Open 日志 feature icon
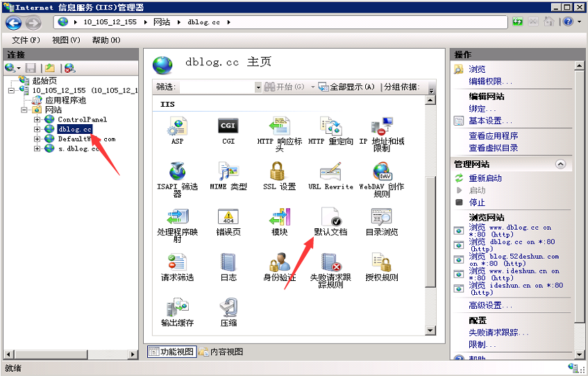Image resolution: width=588 pixels, height=376 pixels. [228, 267]
